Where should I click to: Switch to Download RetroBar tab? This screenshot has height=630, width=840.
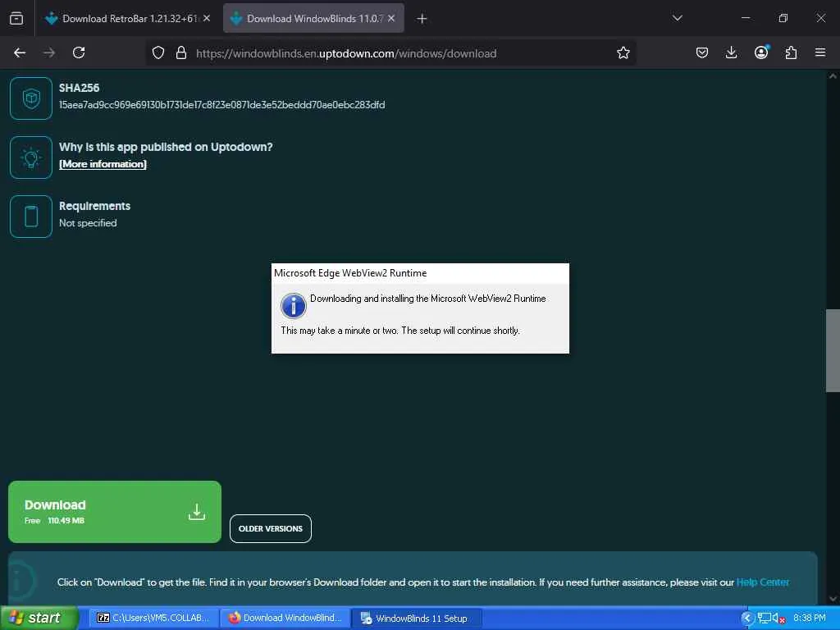[x=128, y=19]
